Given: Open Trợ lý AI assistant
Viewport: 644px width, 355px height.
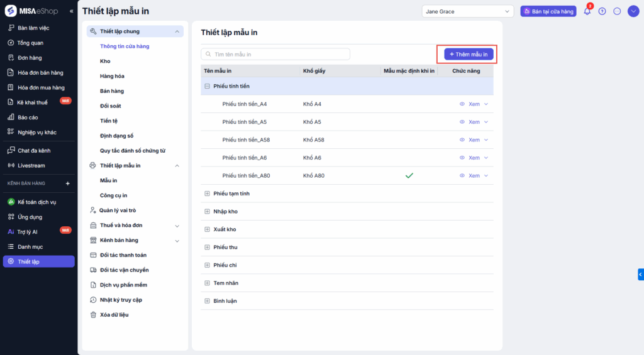Looking at the screenshot, I should point(27,232).
